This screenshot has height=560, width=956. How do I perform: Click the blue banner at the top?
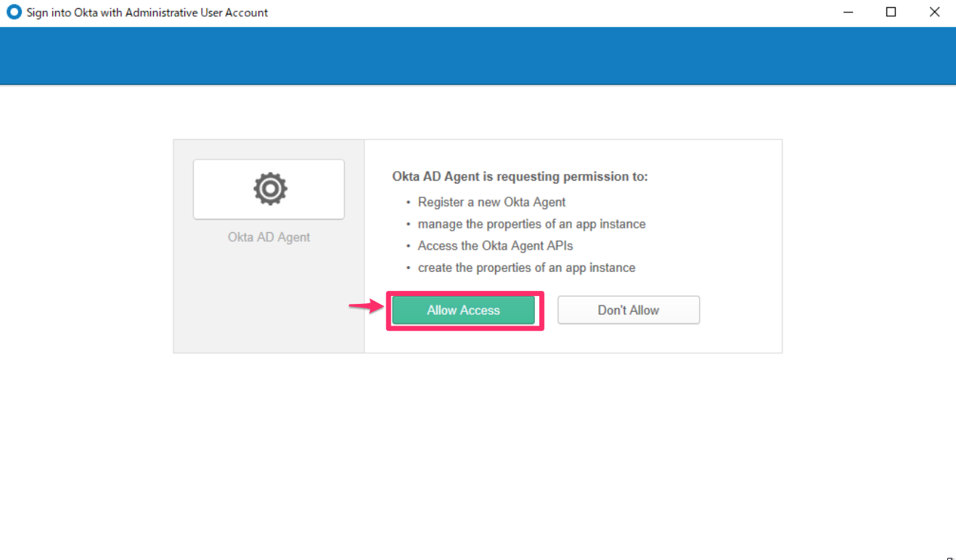tap(478, 56)
